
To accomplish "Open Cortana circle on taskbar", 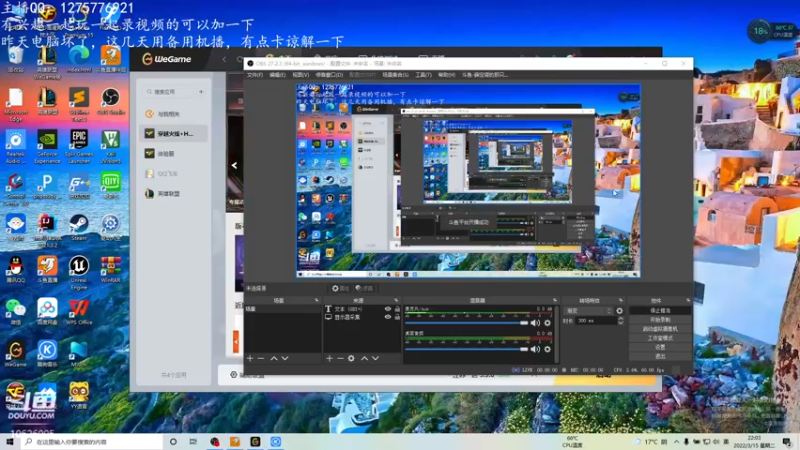I will [x=173, y=442].
